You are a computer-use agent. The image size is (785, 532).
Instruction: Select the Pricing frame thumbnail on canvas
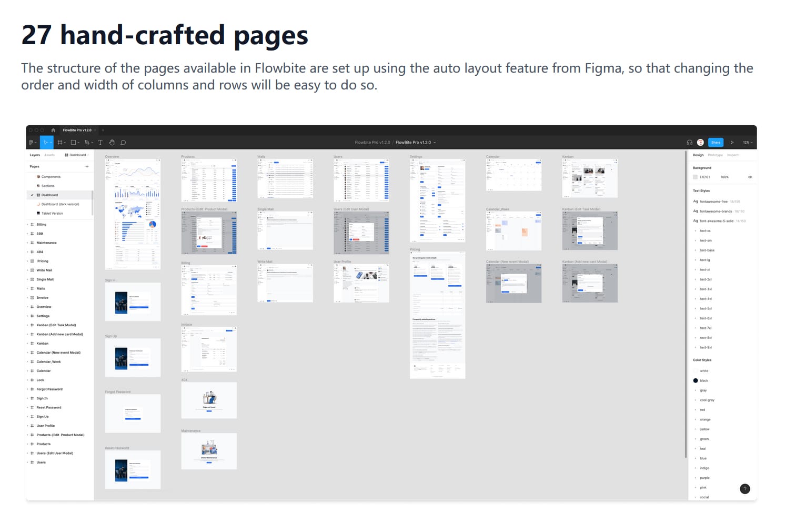438,315
